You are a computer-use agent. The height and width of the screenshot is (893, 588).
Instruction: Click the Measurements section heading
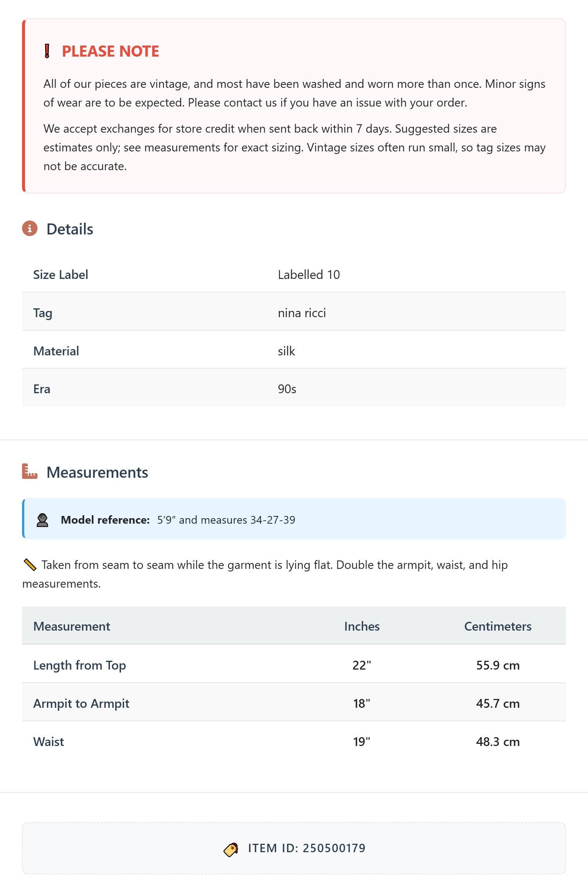[97, 472]
